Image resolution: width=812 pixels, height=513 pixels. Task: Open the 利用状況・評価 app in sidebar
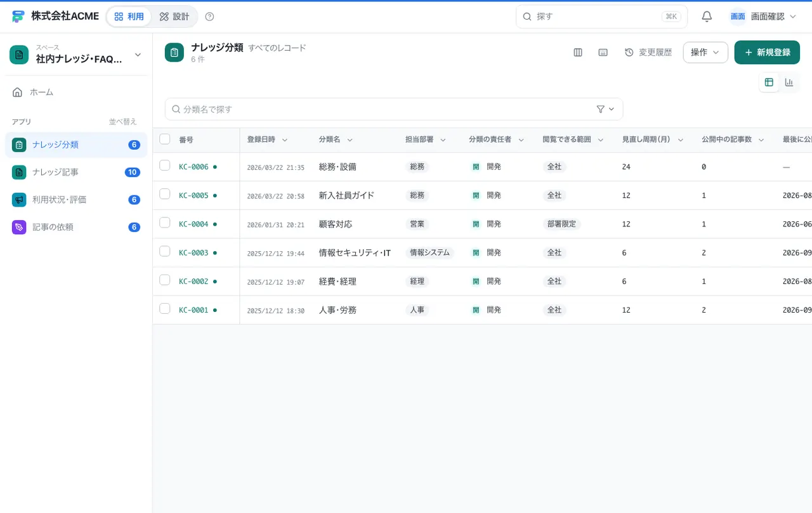pos(76,200)
